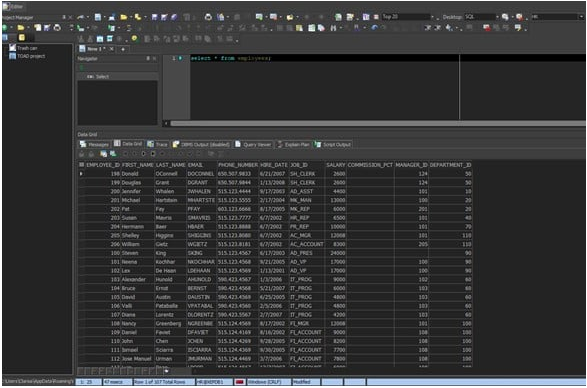
Task: Click the blue icon under Project Manager title
Action: pos(4,37)
